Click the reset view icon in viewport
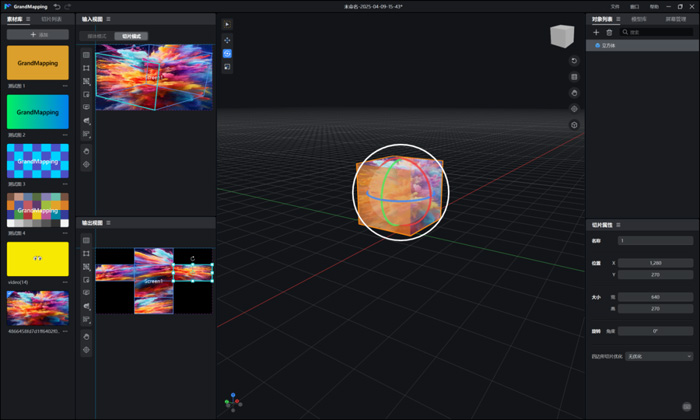Viewport: 700px width, 420px height. pos(574,61)
